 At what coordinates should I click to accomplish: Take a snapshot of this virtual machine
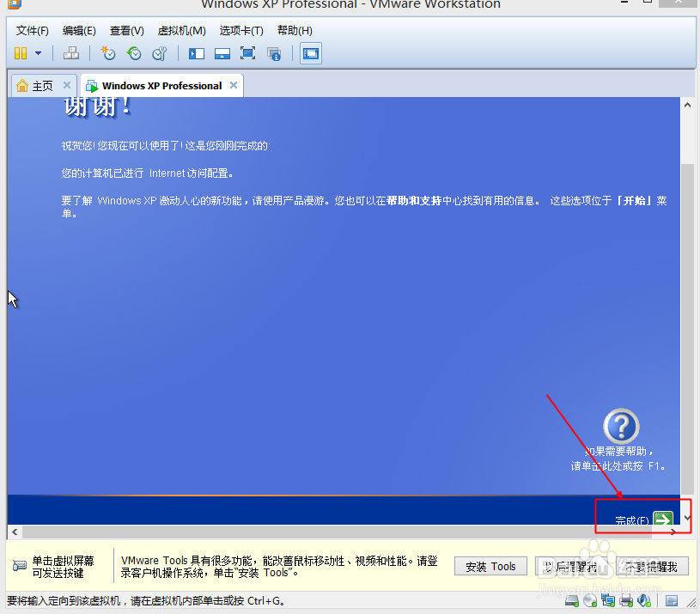coord(107,53)
